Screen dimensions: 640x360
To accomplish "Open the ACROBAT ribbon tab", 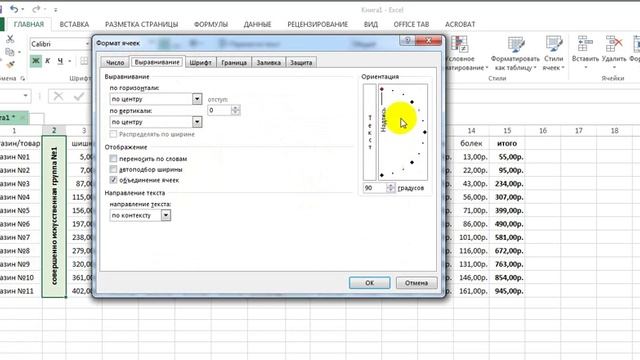I will click(460, 24).
